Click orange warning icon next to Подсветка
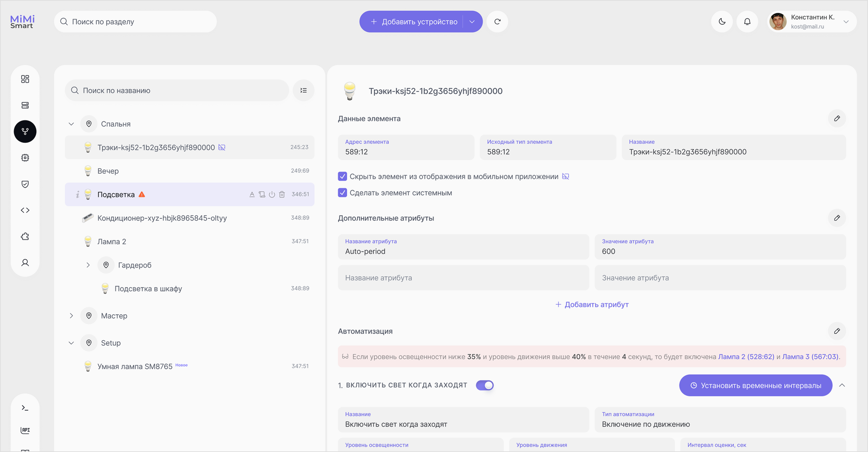 (142, 194)
